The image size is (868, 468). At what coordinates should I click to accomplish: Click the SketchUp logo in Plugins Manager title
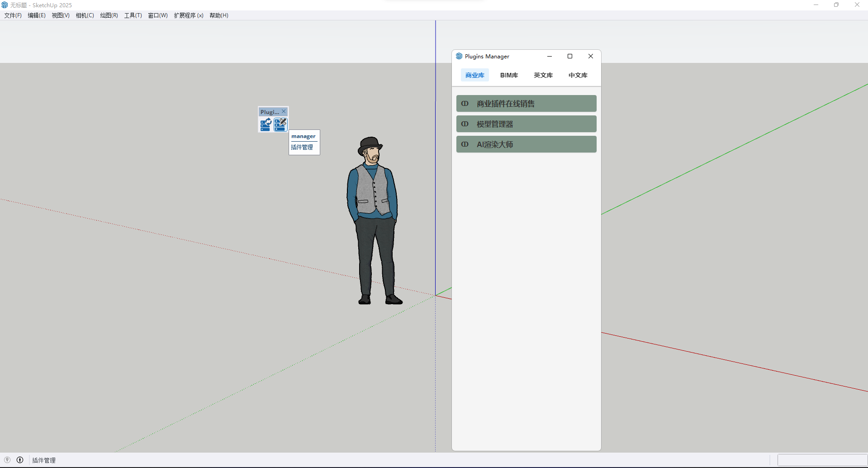tap(459, 56)
